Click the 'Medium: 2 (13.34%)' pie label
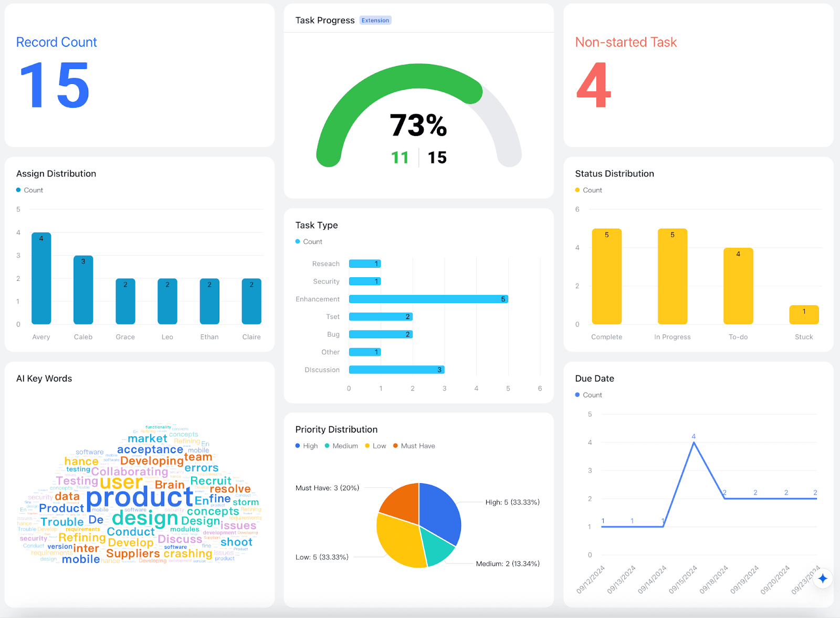The width and height of the screenshot is (840, 618). tap(508, 564)
